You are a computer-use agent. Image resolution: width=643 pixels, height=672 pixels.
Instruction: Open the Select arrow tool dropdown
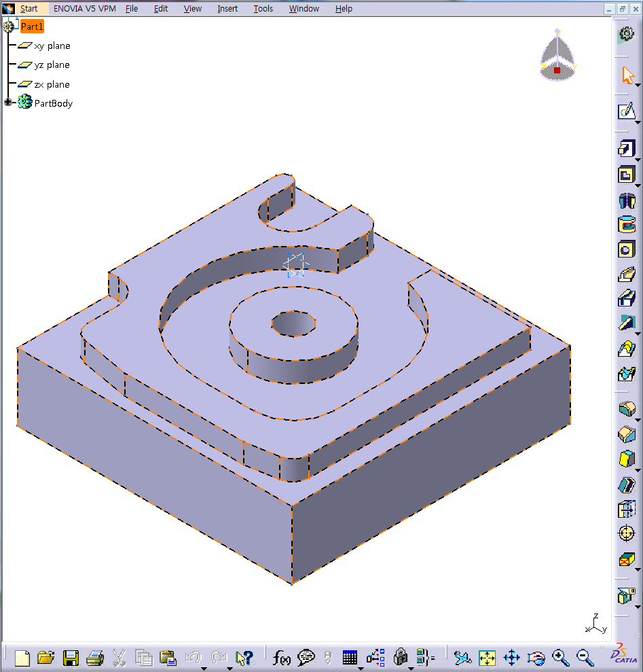click(638, 84)
